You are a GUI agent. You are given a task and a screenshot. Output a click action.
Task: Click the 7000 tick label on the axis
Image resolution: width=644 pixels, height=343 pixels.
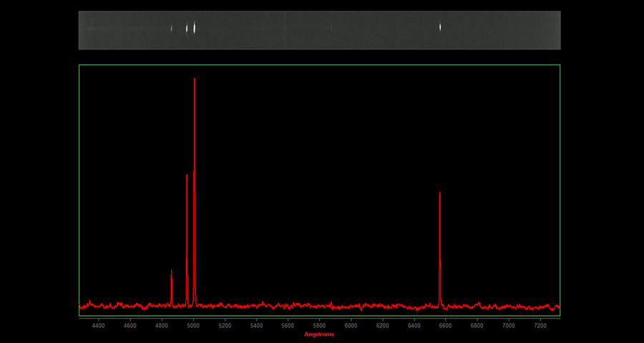pos(508,325)
